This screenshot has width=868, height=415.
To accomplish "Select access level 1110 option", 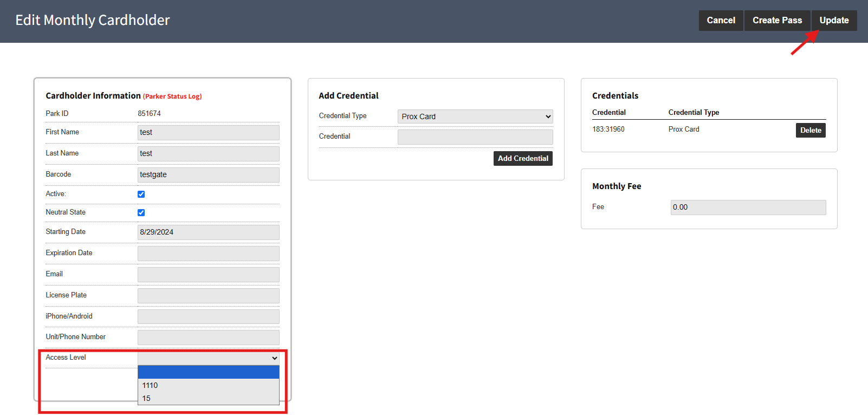I will pos(209,385).
